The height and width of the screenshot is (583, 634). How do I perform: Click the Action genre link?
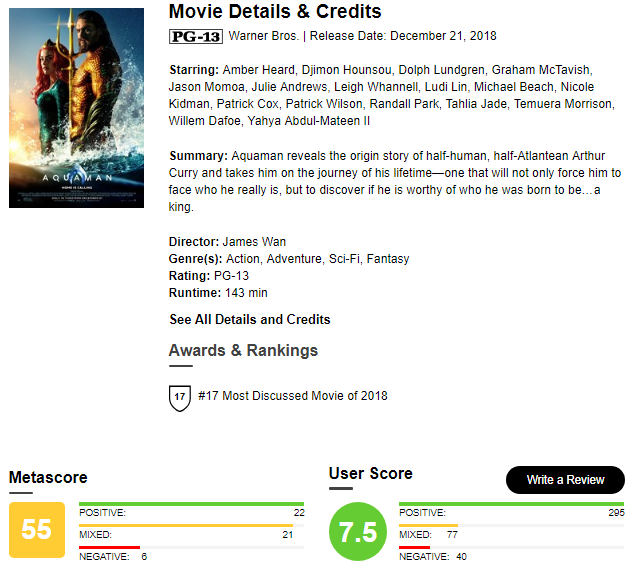pos(243,259)
